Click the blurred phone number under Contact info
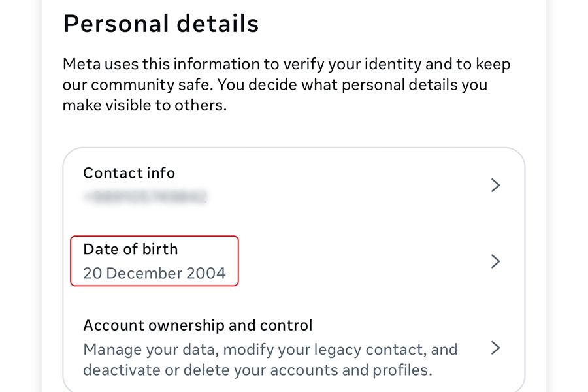This screenshot has height=392, width=588. (145, 196)
